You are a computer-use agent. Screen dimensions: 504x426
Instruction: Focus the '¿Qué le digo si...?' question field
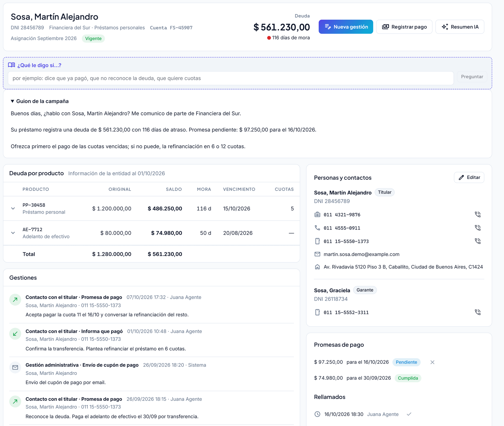tap(231, 78)
